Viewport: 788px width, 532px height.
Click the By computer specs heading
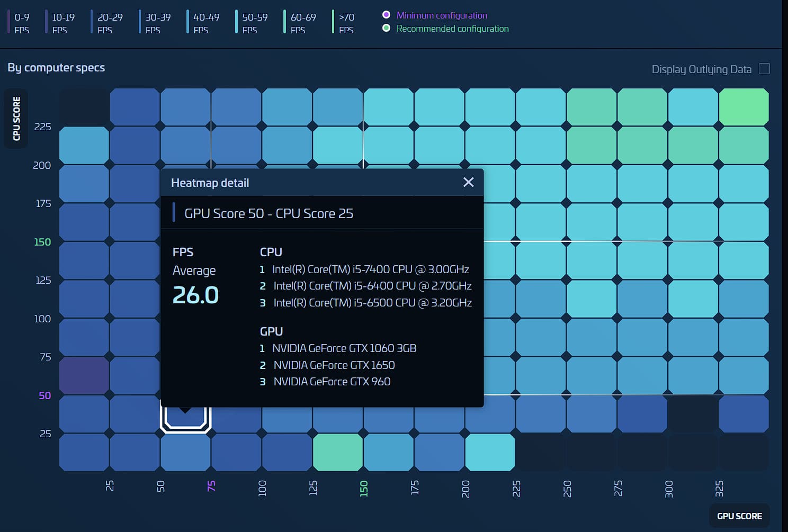click(56, 67)
